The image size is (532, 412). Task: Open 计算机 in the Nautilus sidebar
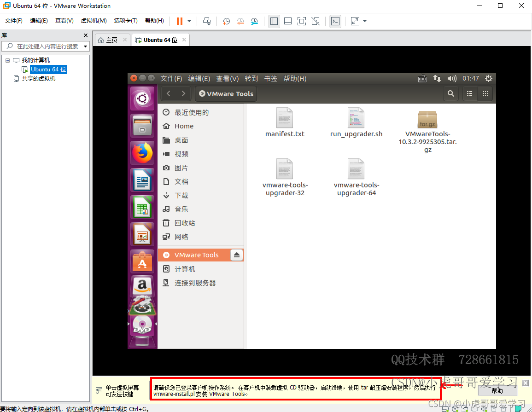200,269
